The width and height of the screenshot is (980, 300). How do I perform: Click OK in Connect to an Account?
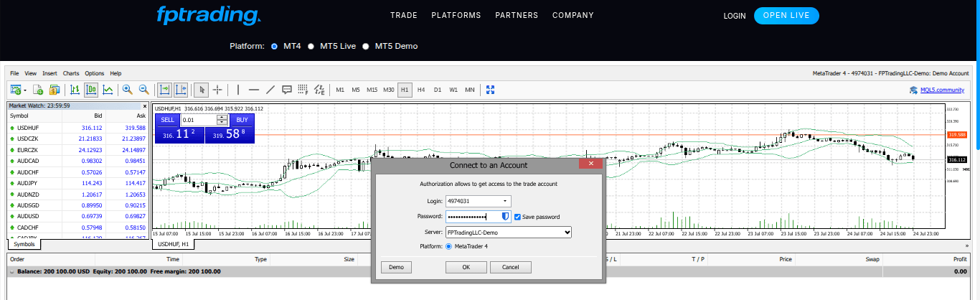tap(466, 267)
